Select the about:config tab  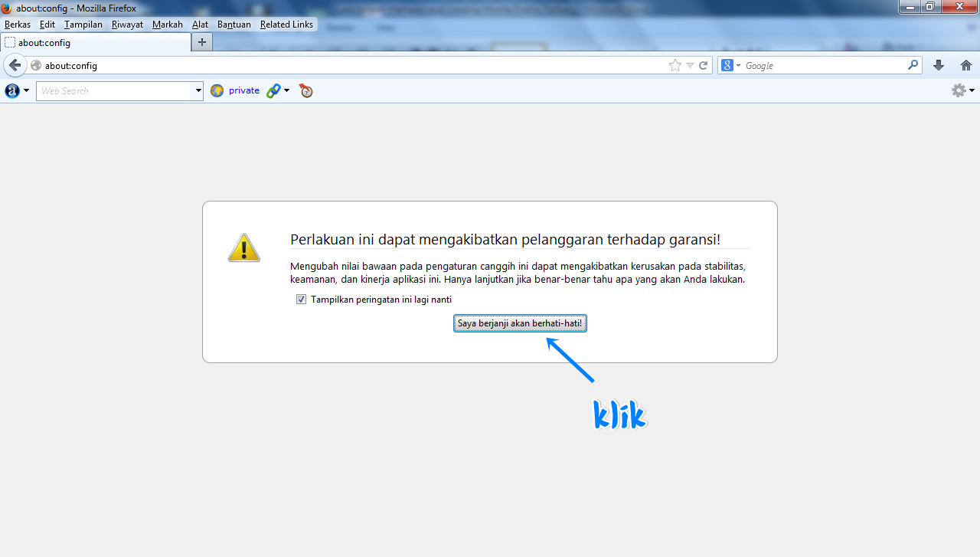pyautogui.click(x=95, y=42)
